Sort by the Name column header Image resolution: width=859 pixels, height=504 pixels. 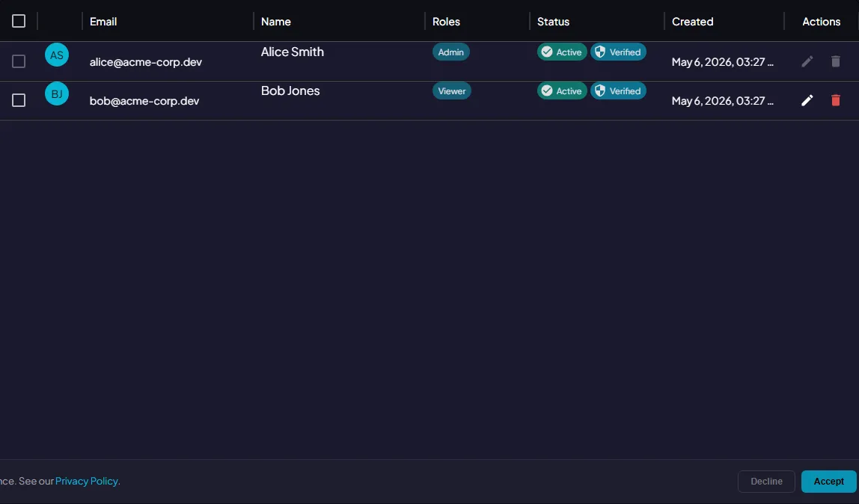coord(275,22)
